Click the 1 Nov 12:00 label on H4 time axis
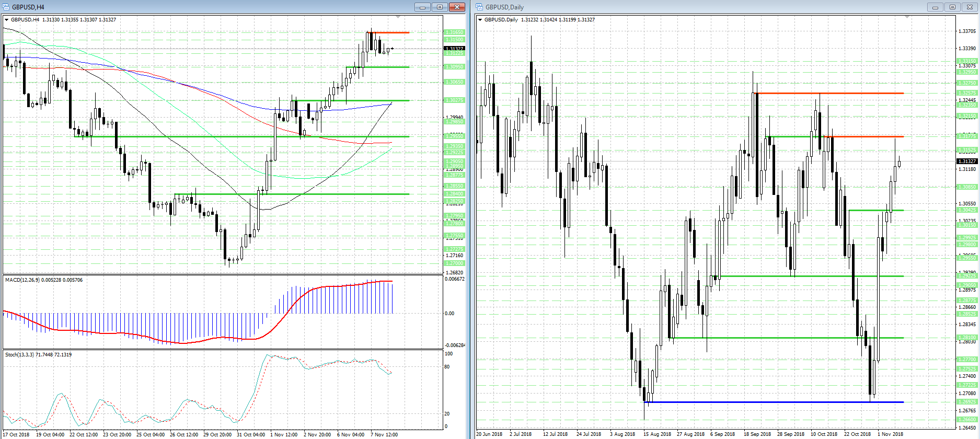The height and width of the screenshot is (439, 980). tap(284, 435)
